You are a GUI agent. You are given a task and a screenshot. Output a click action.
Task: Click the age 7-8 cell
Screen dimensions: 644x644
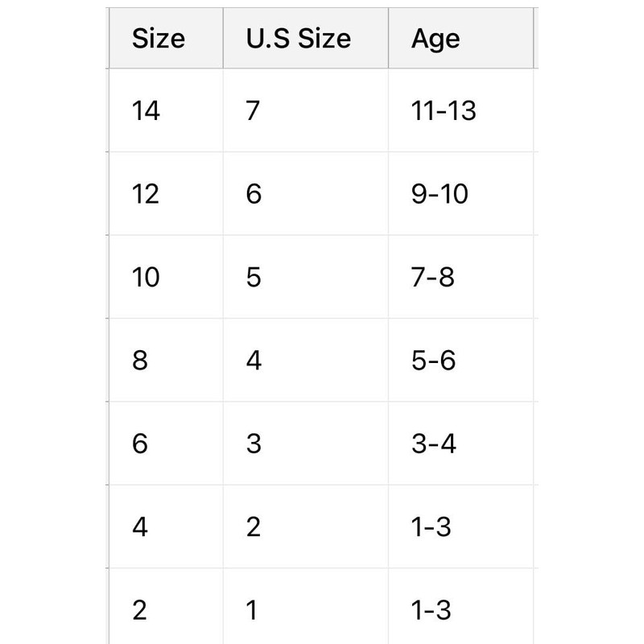432,278
